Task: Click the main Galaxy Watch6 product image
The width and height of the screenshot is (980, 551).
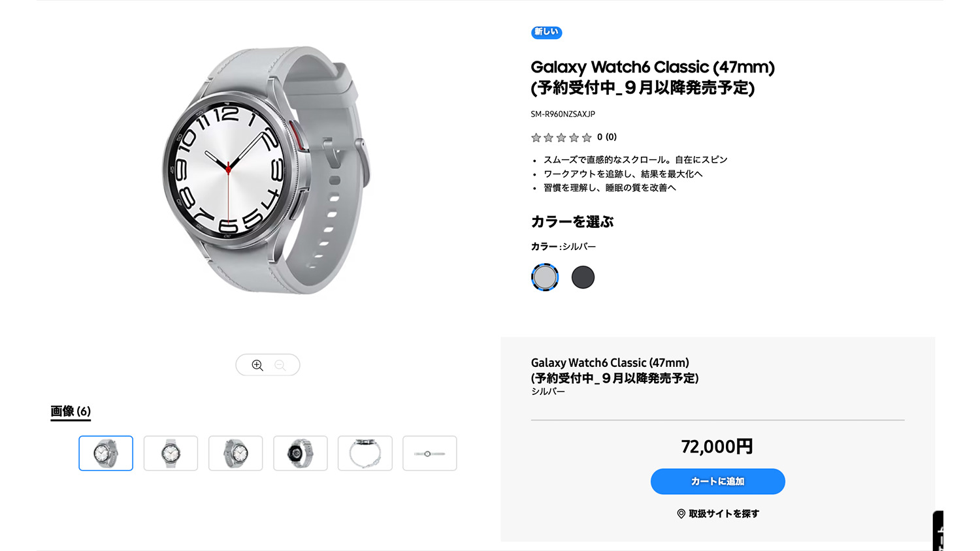Action: pos(266,170)
